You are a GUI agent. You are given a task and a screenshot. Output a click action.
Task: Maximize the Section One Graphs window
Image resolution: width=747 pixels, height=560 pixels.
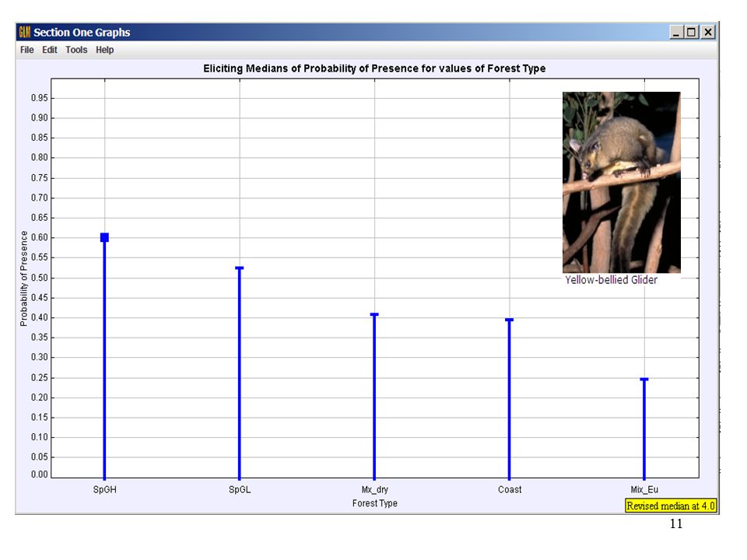692,33
